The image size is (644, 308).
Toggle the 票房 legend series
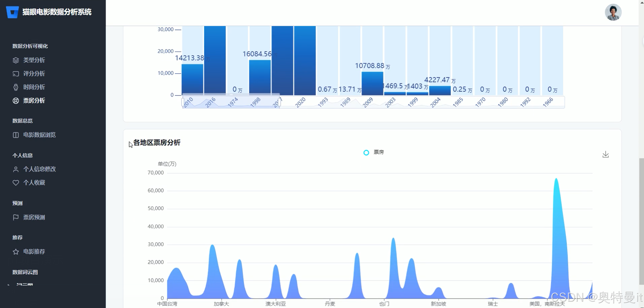pyautogui.click(x=374, y=152)
